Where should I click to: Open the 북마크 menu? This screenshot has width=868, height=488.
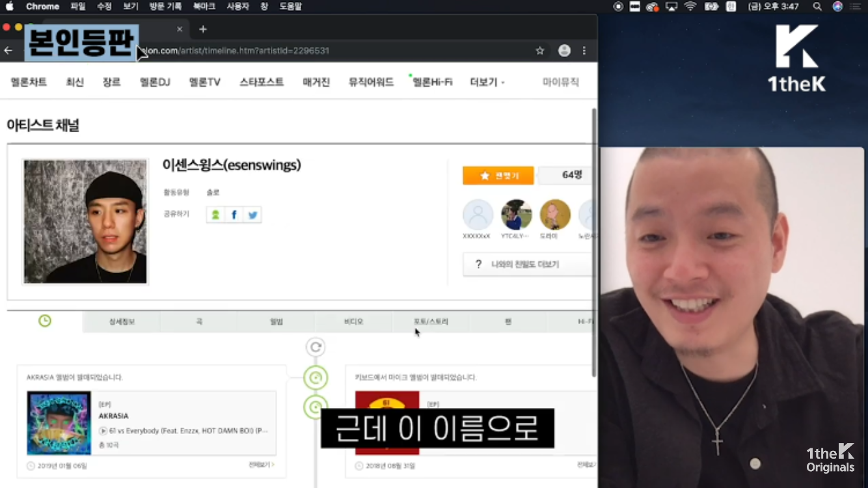point(204,7)
